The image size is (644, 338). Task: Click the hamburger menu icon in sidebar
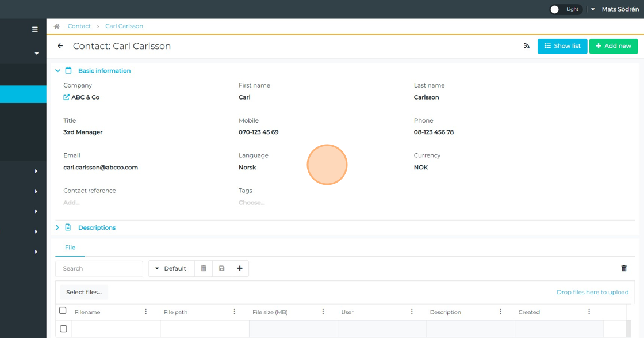pos(35,29)
